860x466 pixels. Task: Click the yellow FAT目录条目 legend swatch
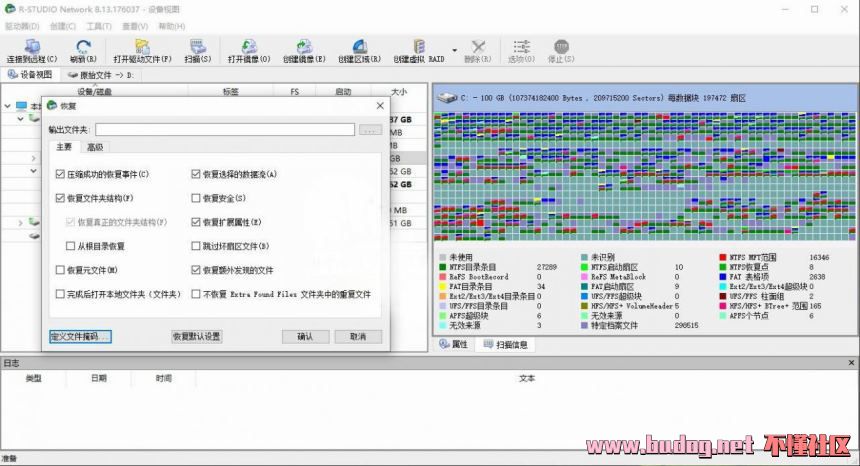443,287
